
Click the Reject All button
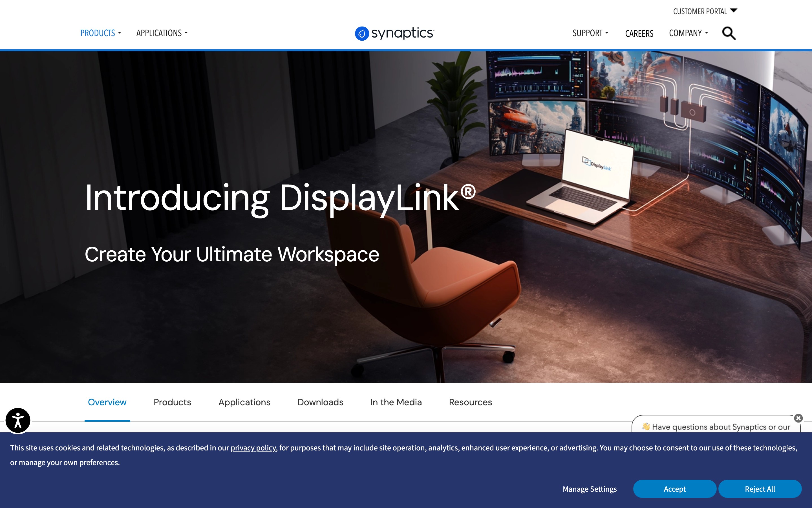click(x=760, y=489)
